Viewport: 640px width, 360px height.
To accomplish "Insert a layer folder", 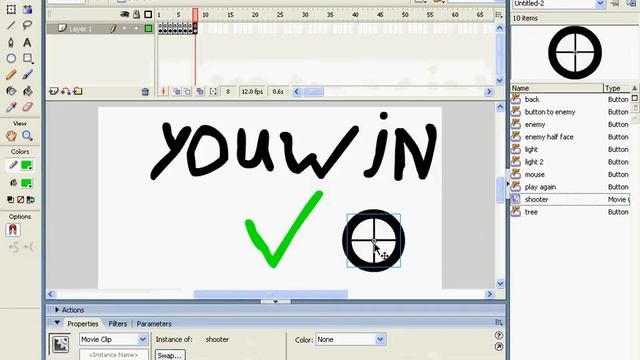I will pyautogui.click(x=78, y=91).
